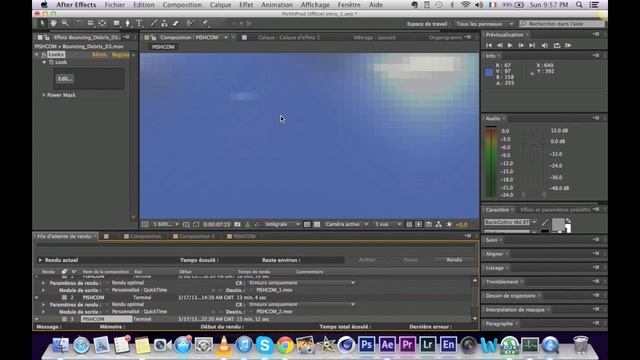640x360 pixels.
Task: Toggle audio mute in preview panel
Action: (544, 45)
